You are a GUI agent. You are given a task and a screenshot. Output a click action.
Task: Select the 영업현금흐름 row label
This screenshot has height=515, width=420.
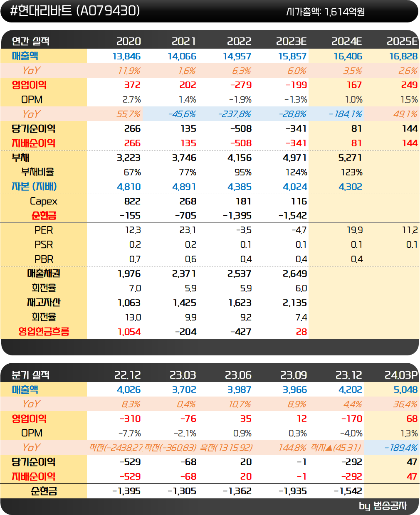point(44,331)
